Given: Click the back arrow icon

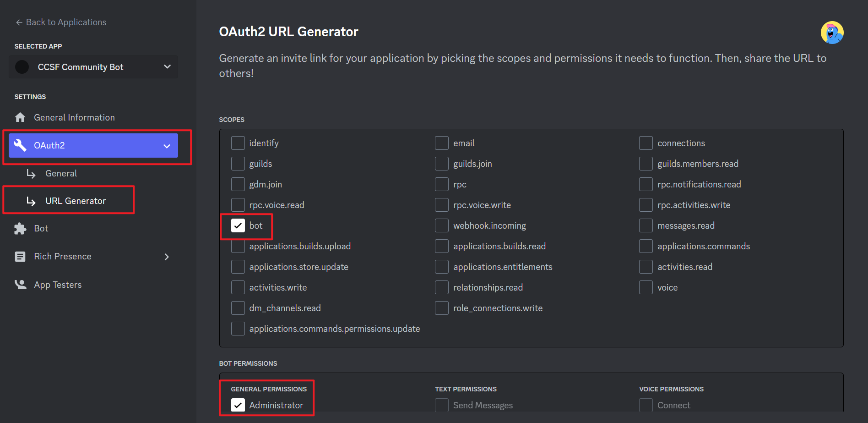Looking at the screenshot, I should [x=19, y=22].
